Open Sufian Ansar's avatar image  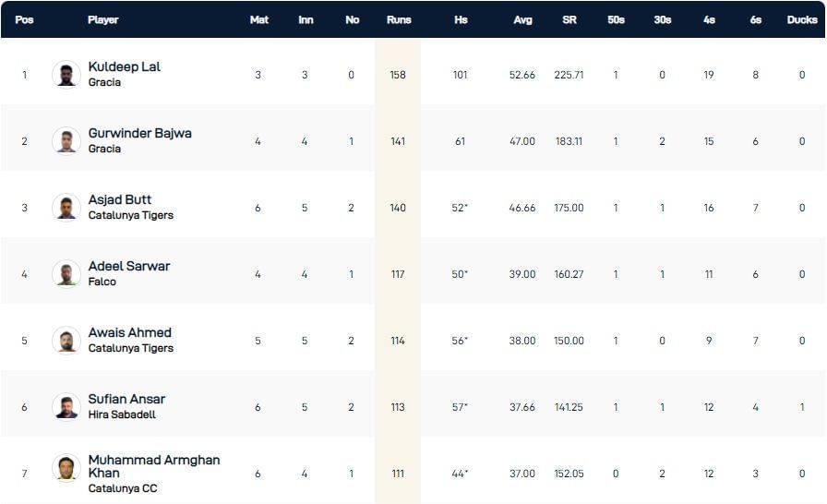click(66, 407)
